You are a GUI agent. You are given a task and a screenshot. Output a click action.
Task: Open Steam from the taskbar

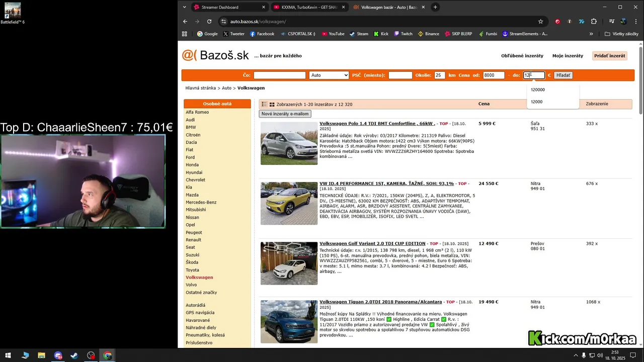(x=74, y=355)
